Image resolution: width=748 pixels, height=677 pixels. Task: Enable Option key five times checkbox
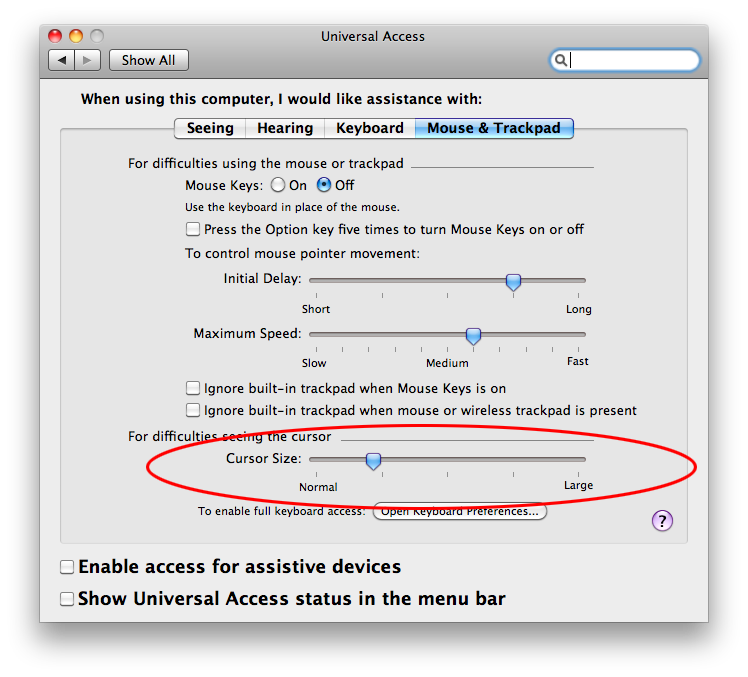pyautogui.click(x=194, y=229)
